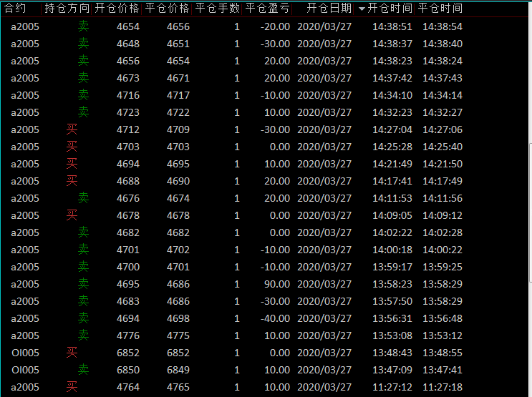532x397 pixels.
Task: Click the 平仓价格 column header
Action: (x=168, y=9)
